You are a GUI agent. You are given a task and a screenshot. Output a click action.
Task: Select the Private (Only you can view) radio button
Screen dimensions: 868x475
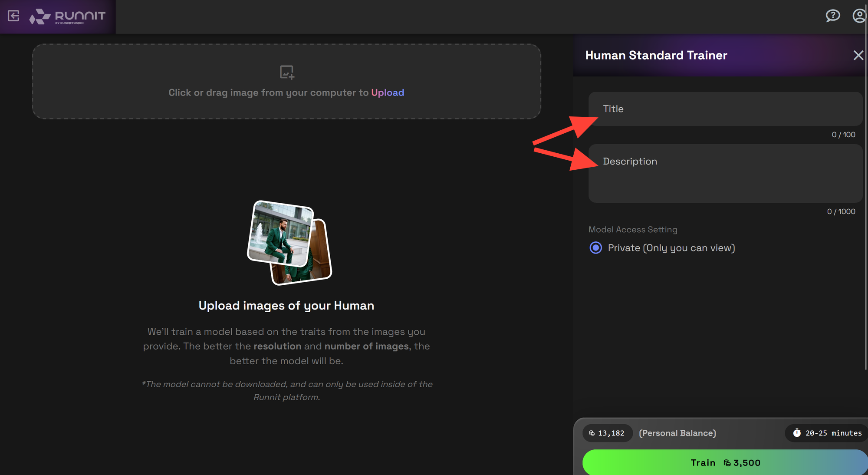tap(595, 247)
